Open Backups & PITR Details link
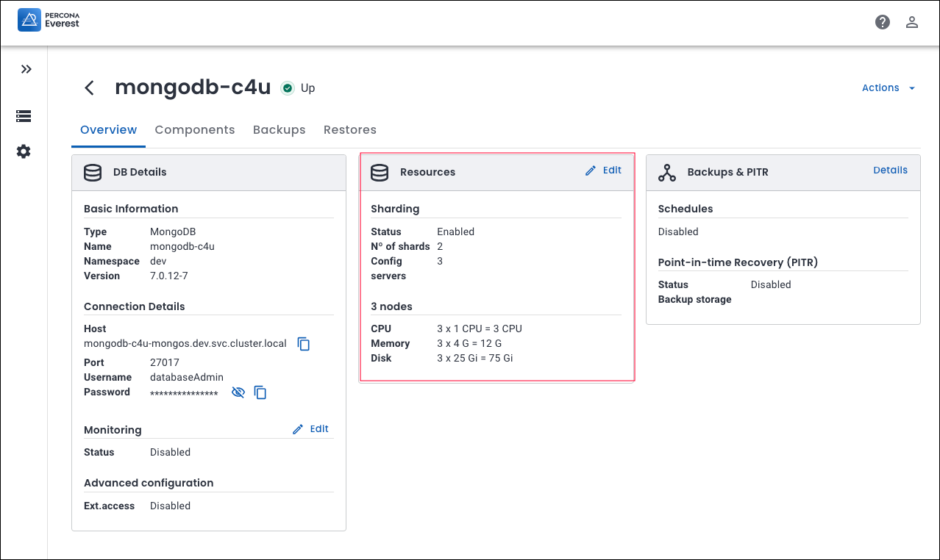This screenshot has height=560, width=940. (x=890, y=170)
